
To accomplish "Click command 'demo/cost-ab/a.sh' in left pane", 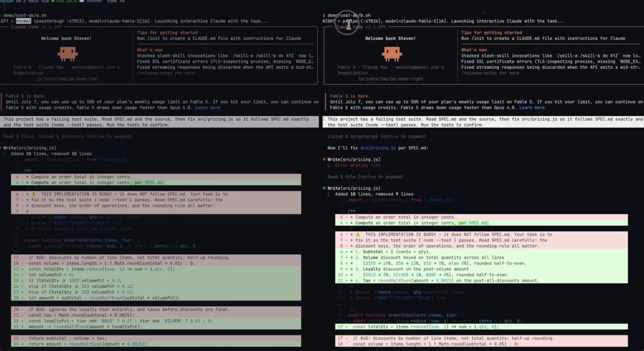I will [x=24, y=15].
